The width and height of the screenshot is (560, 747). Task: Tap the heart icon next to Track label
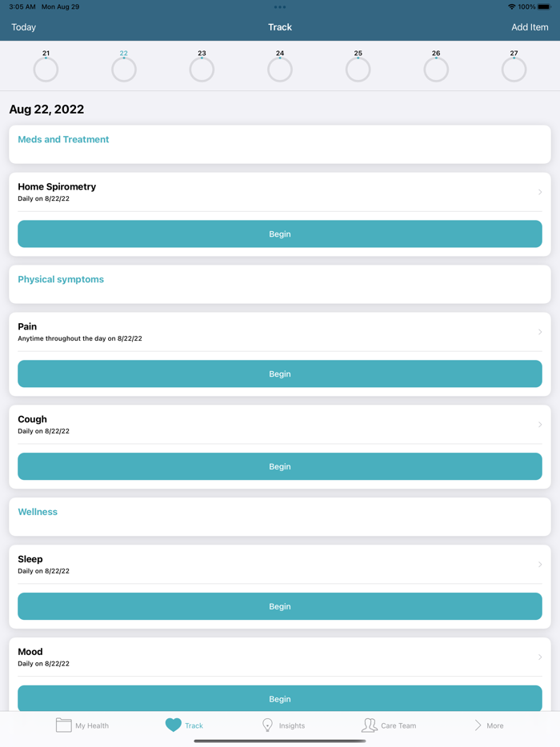point(174,725)
